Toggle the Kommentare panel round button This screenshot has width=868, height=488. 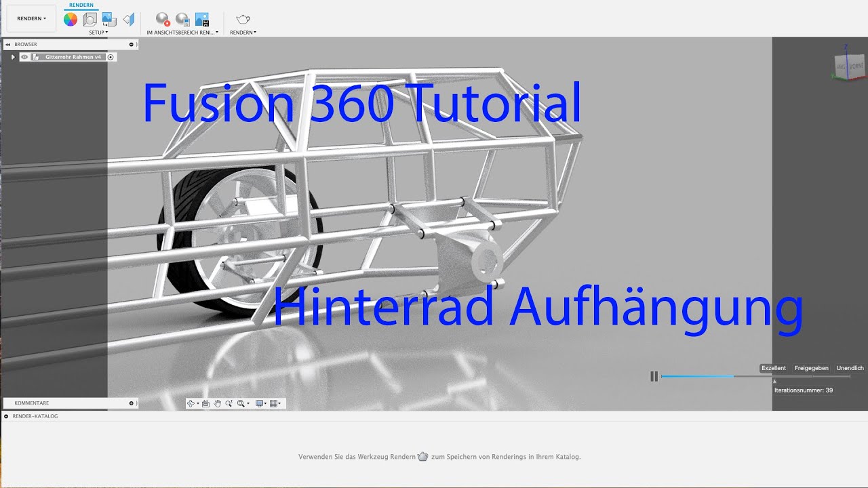tap(132, 403)
